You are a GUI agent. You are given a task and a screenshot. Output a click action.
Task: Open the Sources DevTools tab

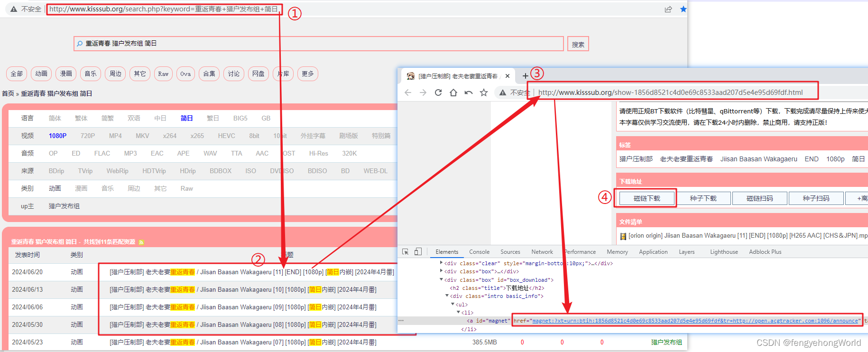(x=510, y=252)
